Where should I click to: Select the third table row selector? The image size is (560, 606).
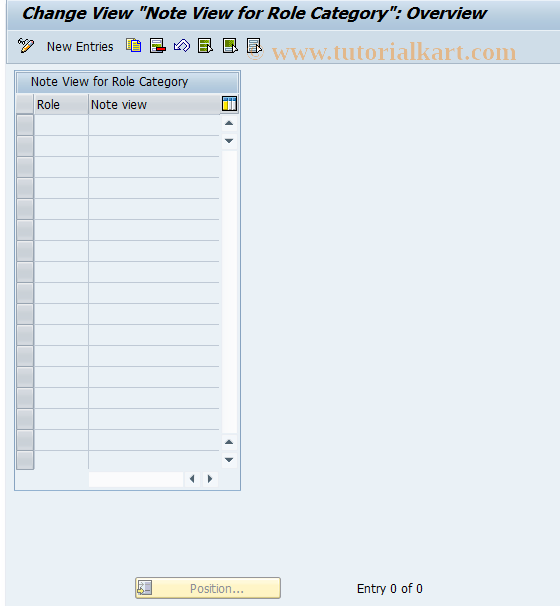(x=25, y=167)
